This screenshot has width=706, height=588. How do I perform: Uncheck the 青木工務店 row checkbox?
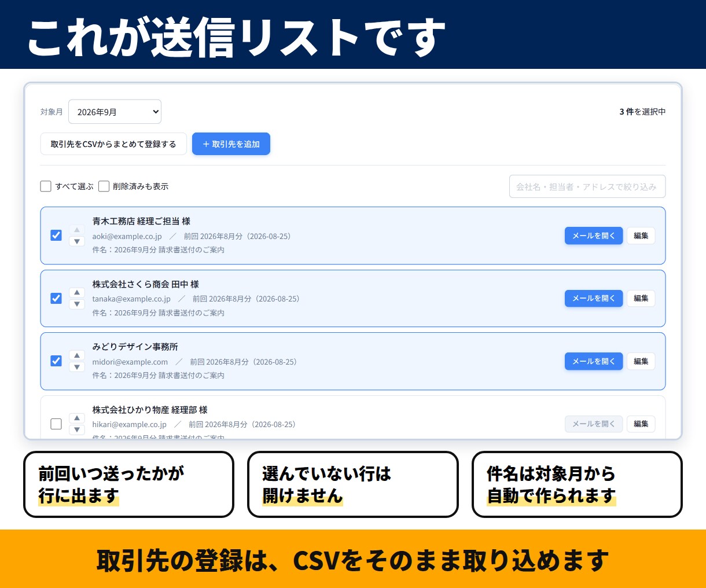tap(56, 236)
